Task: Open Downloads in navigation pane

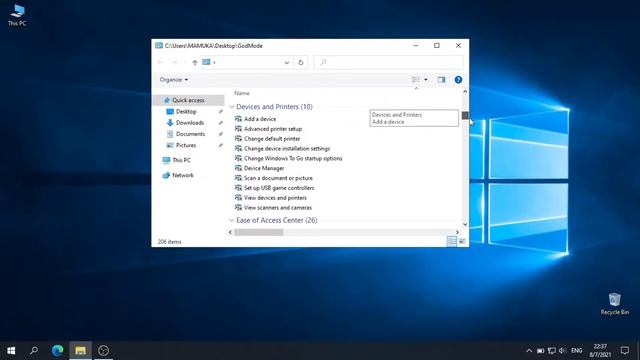Action: [189, 123]
